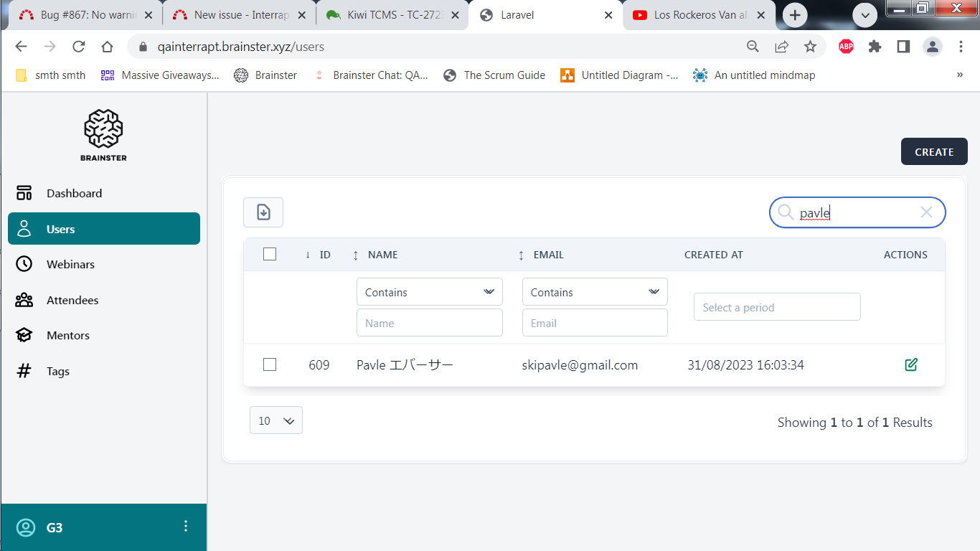Open Webinars in the sidebar menu
980x551 pixels.
pyautogui.click(x=70, y=264)
